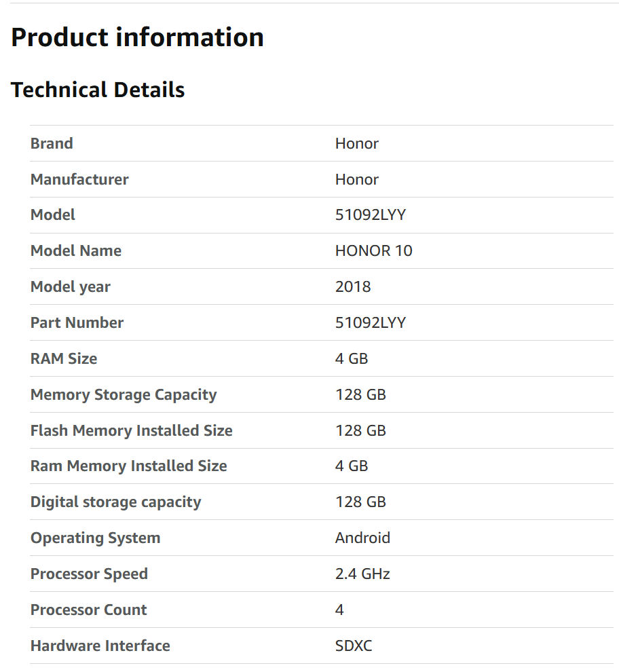Image resolution: width=619 pixels, height=672 pixels.
Task: Select the Brand row label
Action: [x=52, y=143]
